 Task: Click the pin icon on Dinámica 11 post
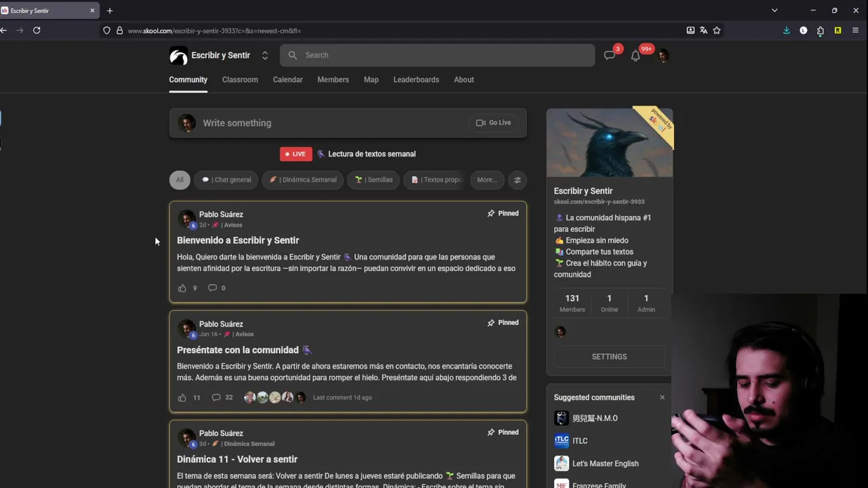pos(491,432)
